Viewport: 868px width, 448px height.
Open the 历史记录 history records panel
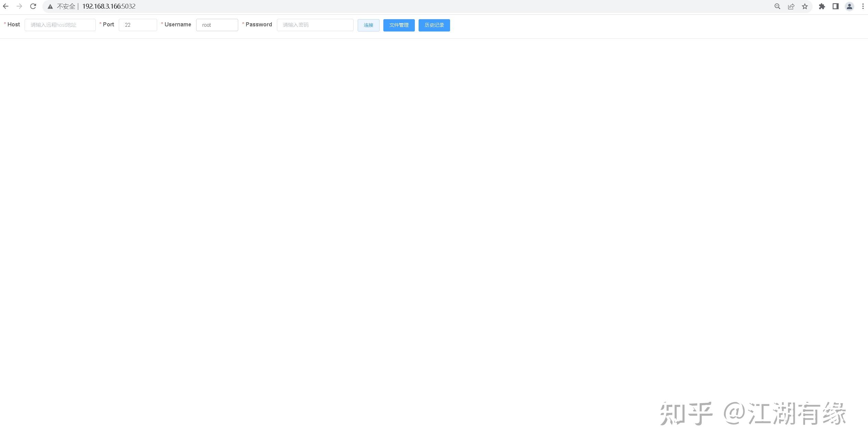[434, 25]
